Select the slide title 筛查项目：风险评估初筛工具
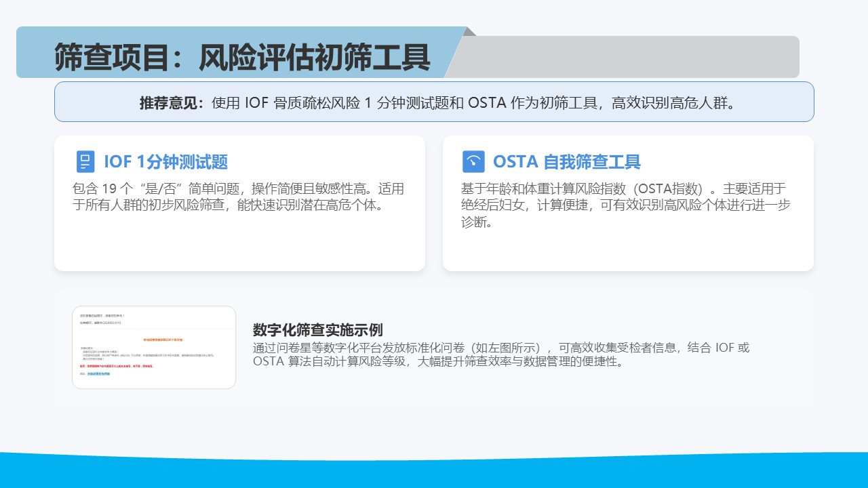This screenshot has width=868, height=488. click(x=242, y=57)
